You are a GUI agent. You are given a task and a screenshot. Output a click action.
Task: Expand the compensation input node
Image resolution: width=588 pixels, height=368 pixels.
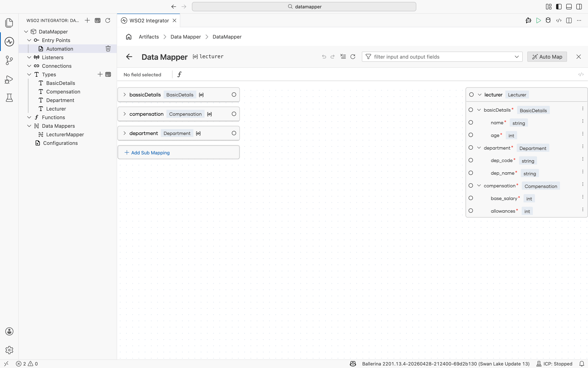(x=124, y=114)
